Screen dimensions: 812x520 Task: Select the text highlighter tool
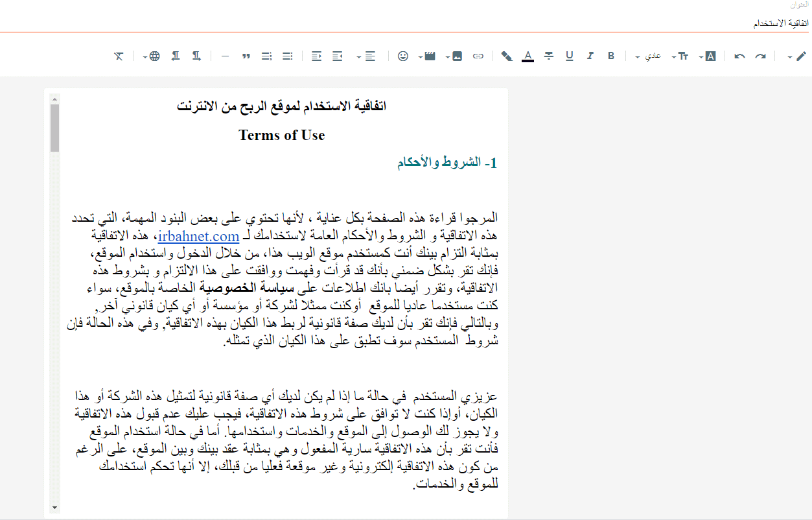(506, 56)
